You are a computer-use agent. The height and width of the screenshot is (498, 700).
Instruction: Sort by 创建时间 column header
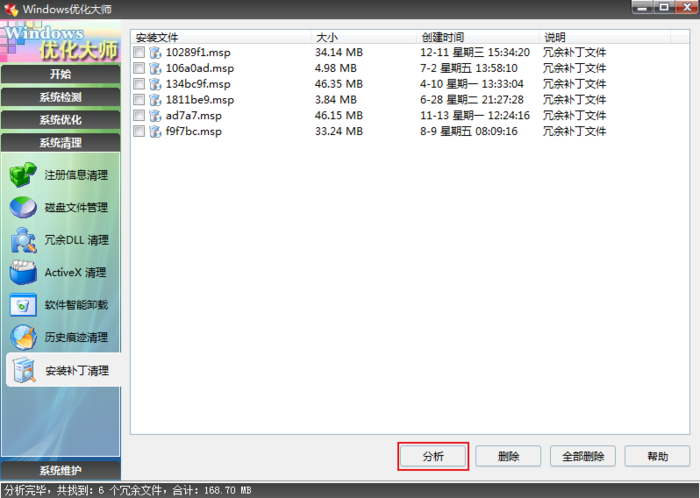(x=478, y=37)
